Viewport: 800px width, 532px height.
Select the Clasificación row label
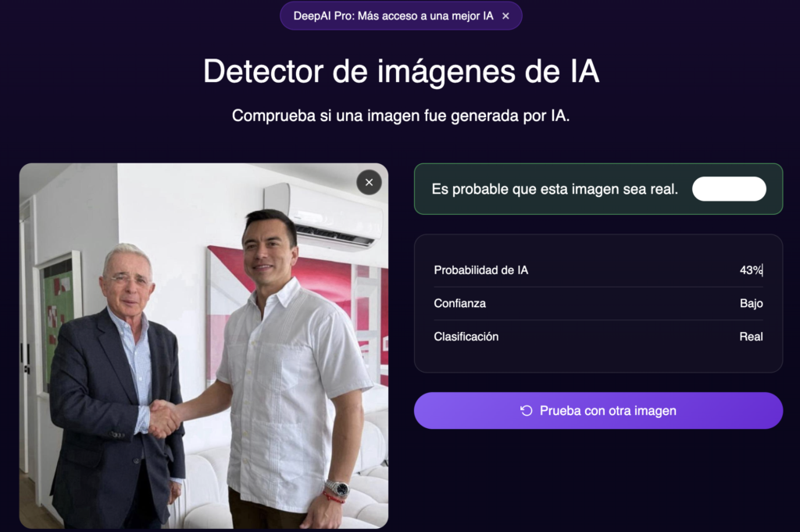pyautogui.click(x=466, y=337)
